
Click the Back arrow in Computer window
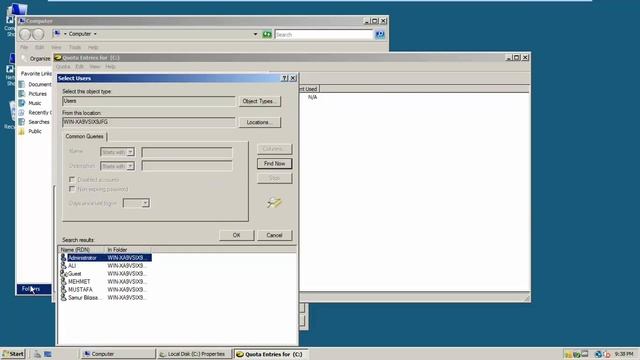pos(25,34)
